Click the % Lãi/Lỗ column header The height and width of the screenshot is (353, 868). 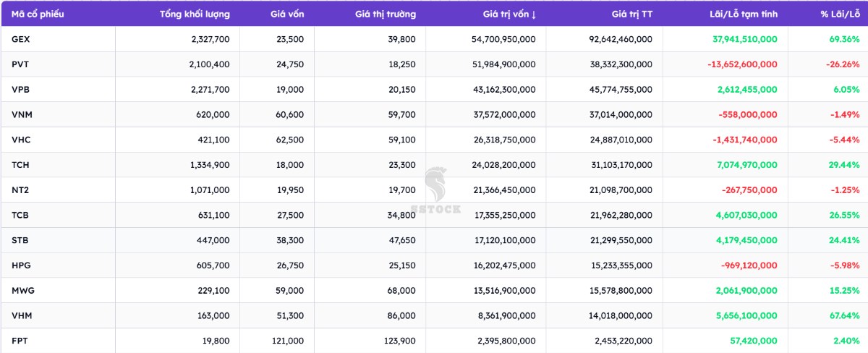[x=840, y=14]
